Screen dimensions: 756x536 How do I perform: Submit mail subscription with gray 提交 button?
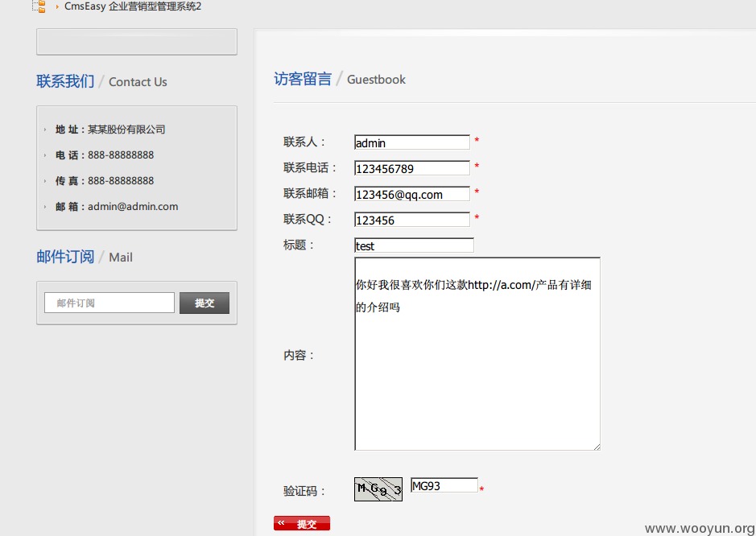coord(204,303)
